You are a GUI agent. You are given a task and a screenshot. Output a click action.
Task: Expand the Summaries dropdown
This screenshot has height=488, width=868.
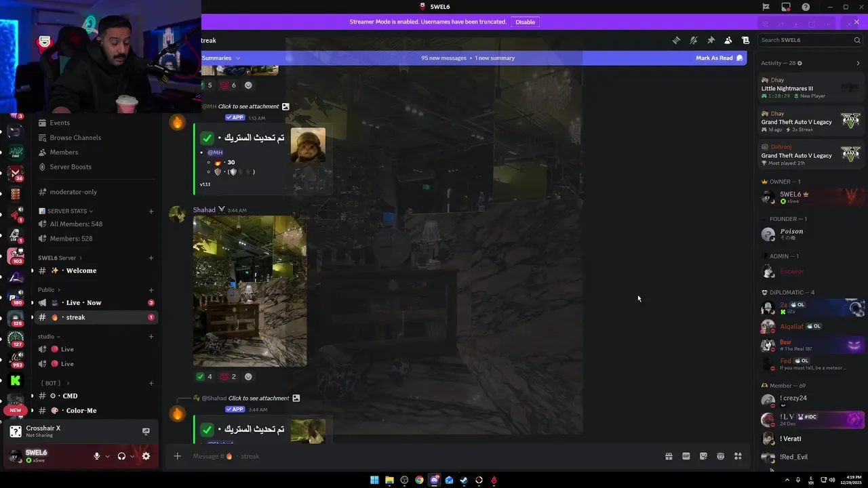pos(221,58)
